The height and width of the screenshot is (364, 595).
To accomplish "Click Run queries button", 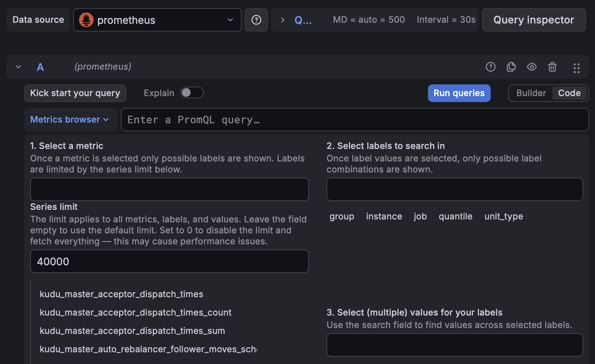I will point(459,93).
